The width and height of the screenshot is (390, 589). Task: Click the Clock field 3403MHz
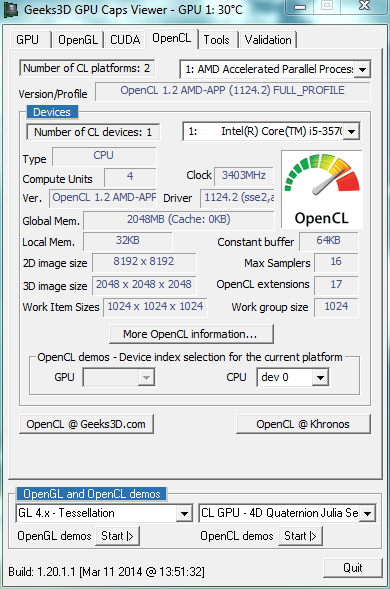tap(243, 176)
